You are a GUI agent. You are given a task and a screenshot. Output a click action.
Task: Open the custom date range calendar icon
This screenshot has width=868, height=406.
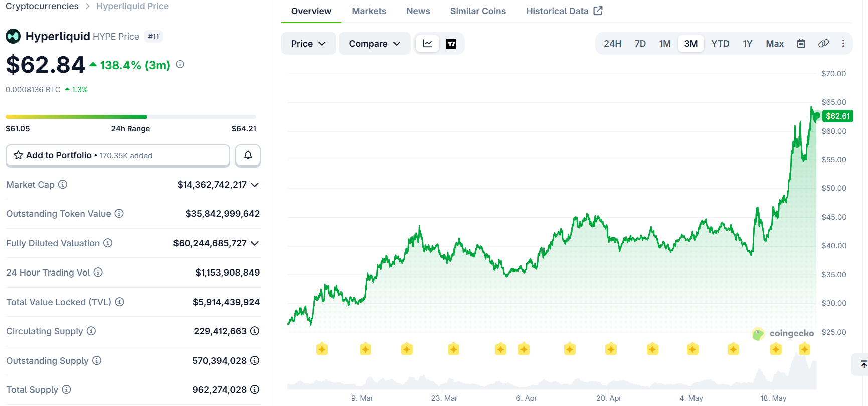tap(801, 44)
